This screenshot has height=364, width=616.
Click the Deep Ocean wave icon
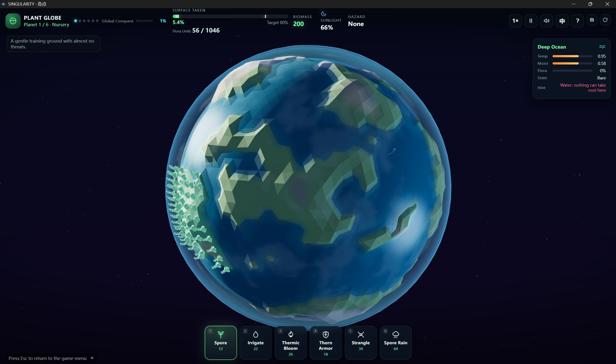[602, 47]
